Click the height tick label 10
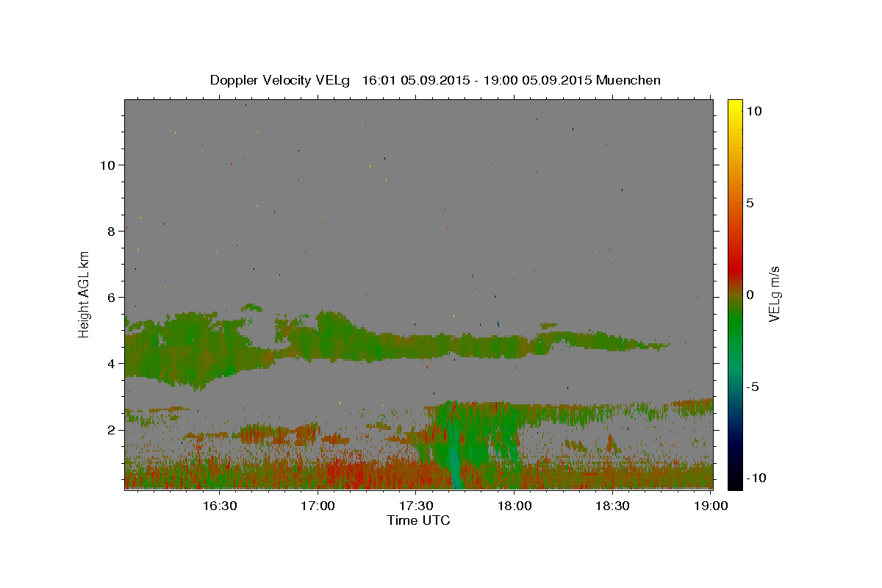 click(x=108, y=165)
